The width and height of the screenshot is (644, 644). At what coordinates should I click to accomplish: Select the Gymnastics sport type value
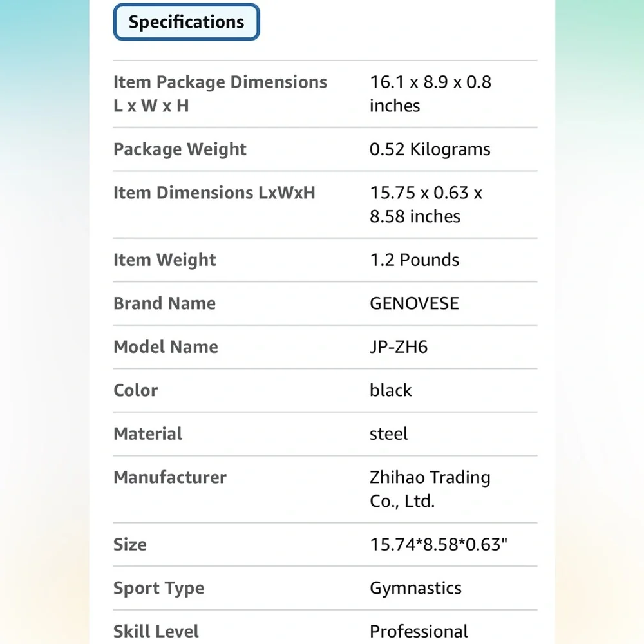(415, 589)
